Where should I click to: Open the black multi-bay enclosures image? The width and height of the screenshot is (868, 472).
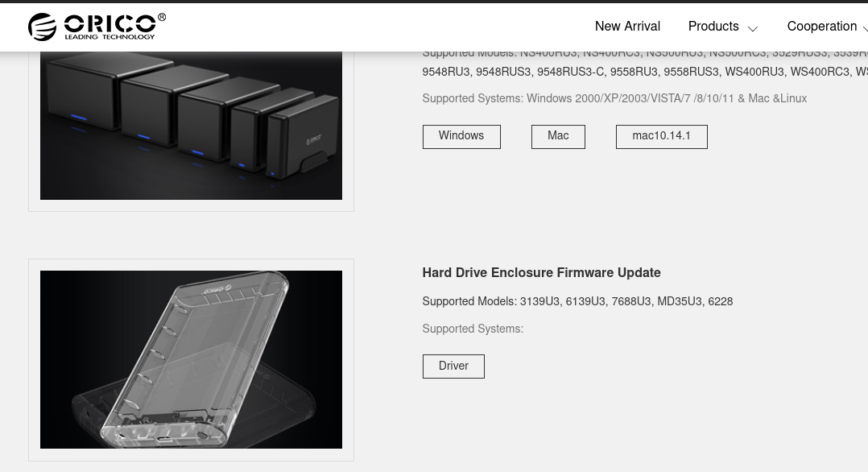point(191,125)
